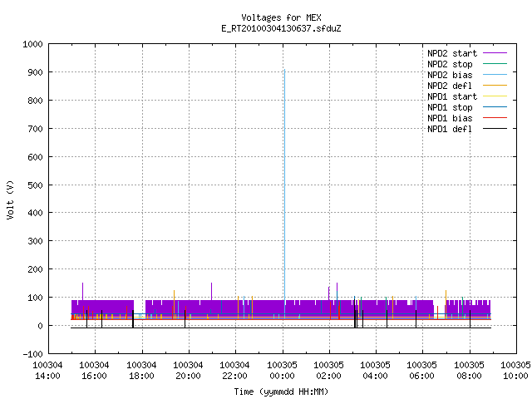This screenshot has height=399, width=532.
Task: Click the NPD2 stop green legend line
Action: (495, 64)
